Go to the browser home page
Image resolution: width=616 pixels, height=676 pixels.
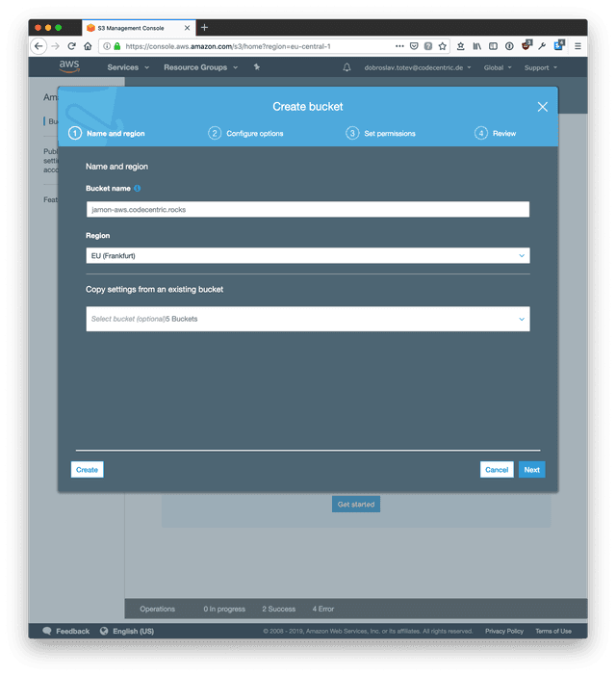[88, 45]
